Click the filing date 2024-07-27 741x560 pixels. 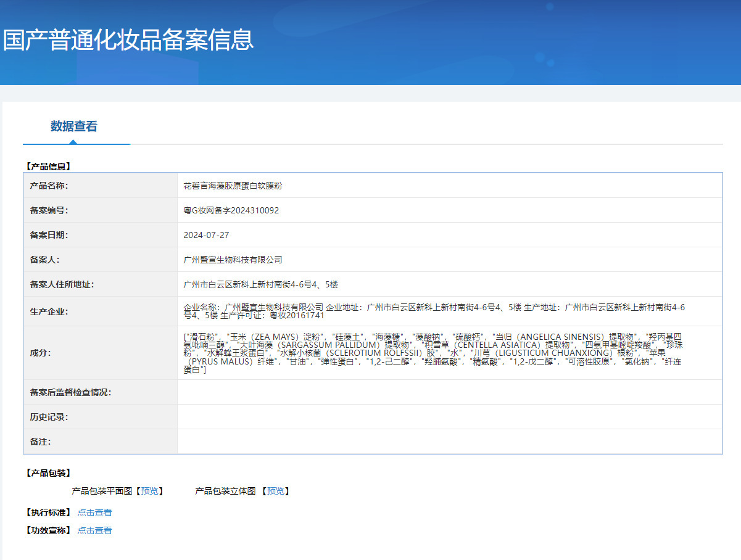(x=206, y=235)
